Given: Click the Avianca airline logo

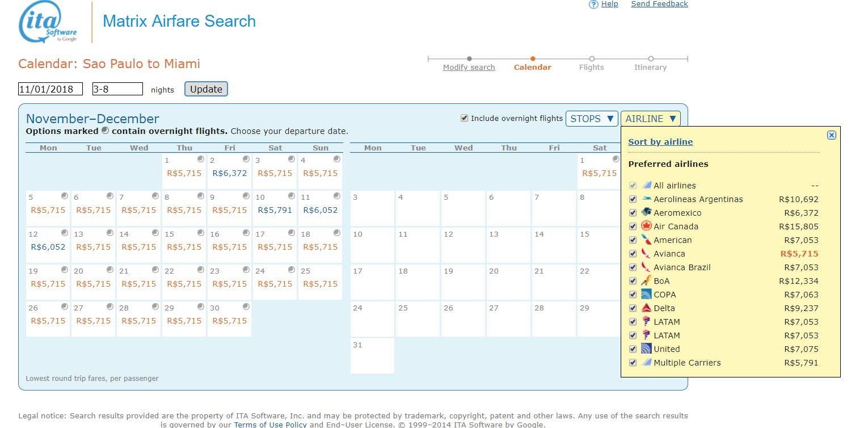Looking at the screenshot, I should click(646, 254).
